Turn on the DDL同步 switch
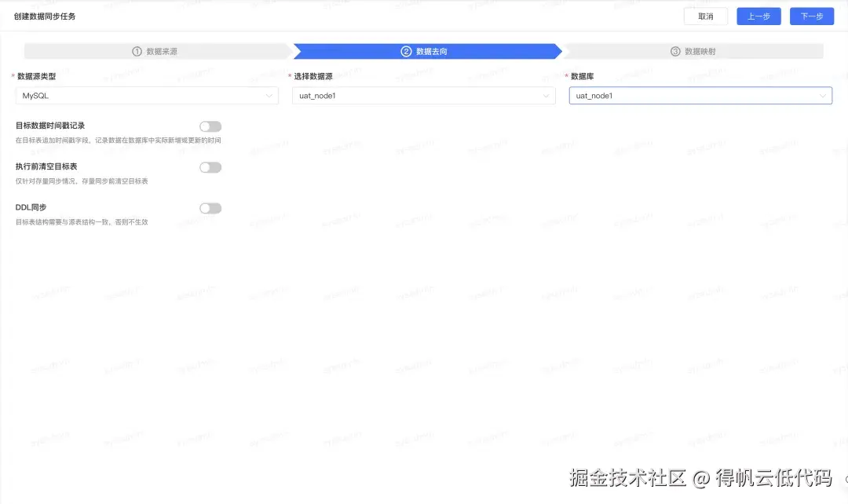Screen dimensions: 848x504 click(x=210, y=207)
